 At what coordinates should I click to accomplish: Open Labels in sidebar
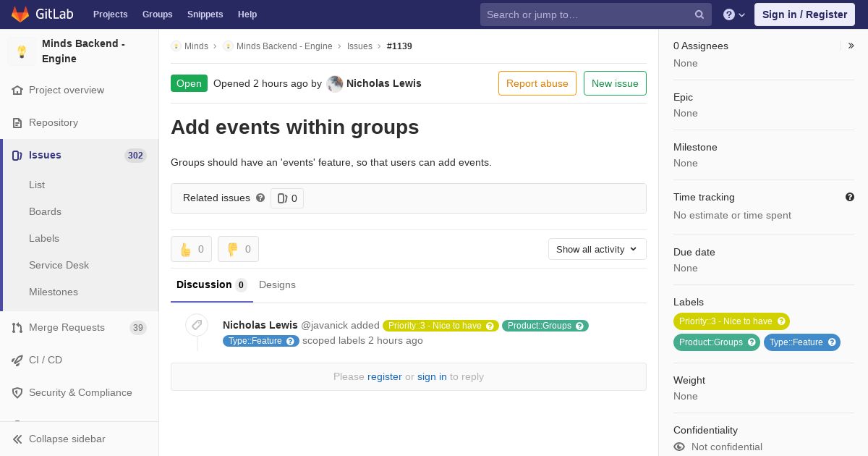[x=44, y=238]
